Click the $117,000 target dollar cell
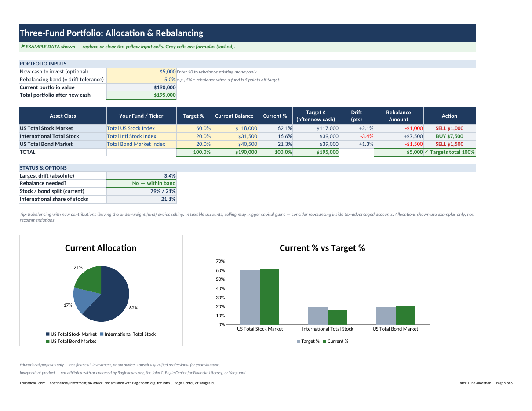 (316, 128)
